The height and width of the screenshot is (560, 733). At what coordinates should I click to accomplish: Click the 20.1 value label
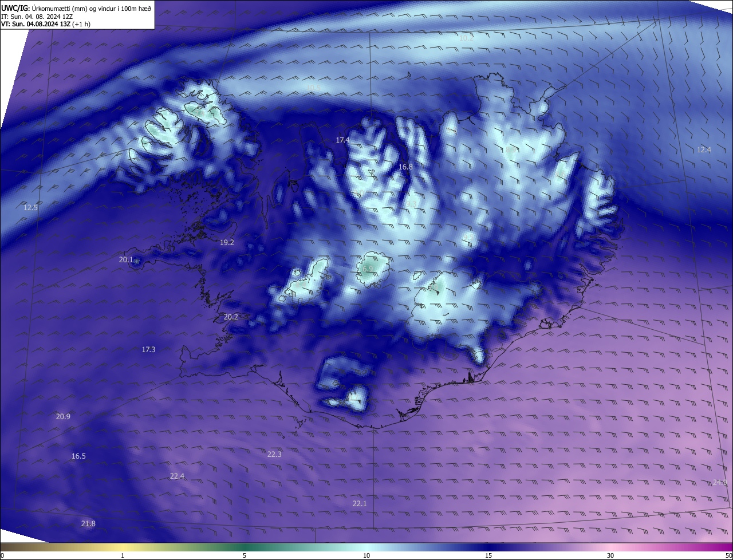point(126,259)
